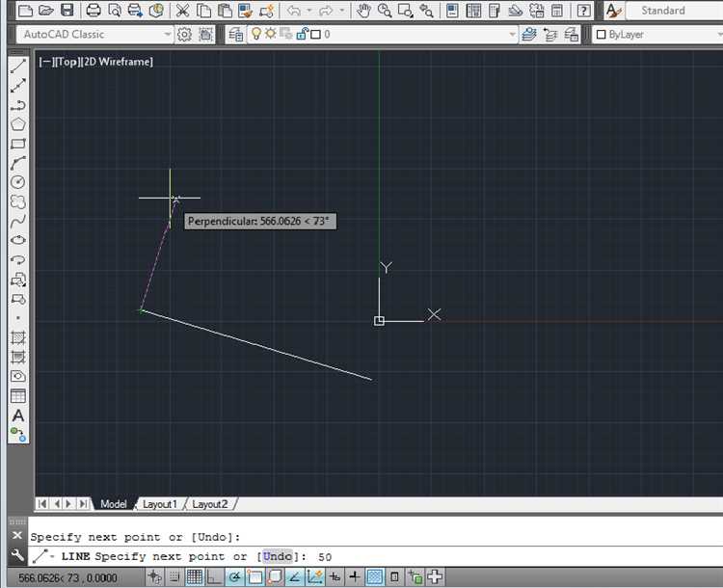Viewport: 723px width, 588px height.
Task: Click the layer color swatch box
Action: click(316, 34)
